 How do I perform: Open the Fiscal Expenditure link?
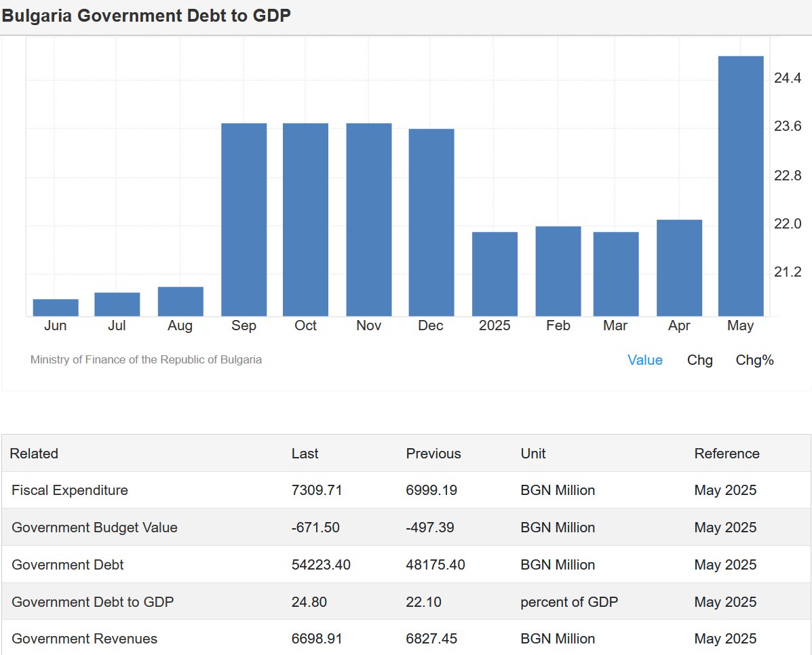coord(70,490)
